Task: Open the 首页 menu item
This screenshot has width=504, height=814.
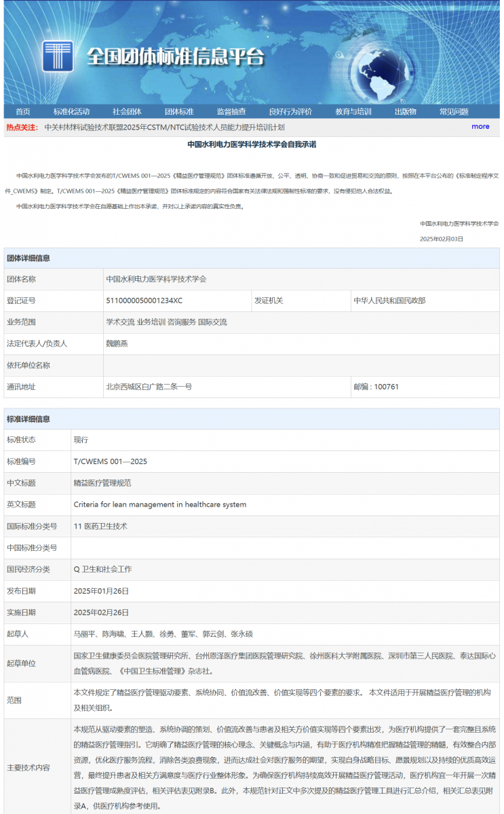Action: point(23,111)
